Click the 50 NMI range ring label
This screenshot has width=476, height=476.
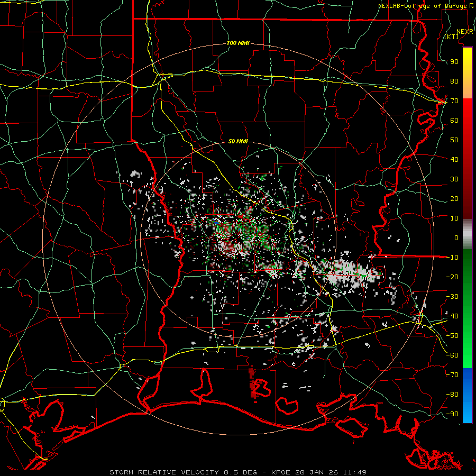[x=238, y=141]
